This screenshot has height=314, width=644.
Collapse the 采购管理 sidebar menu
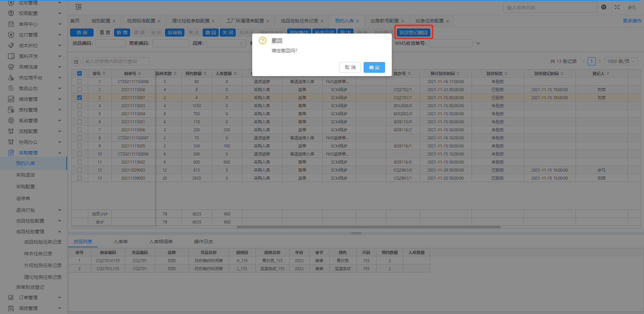[60, 153]
